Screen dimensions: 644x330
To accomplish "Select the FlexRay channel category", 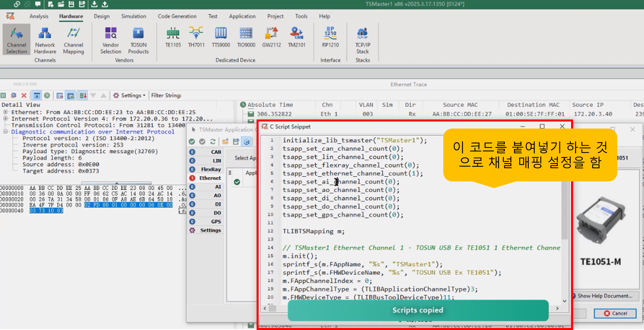I will [x=205, y=169].
